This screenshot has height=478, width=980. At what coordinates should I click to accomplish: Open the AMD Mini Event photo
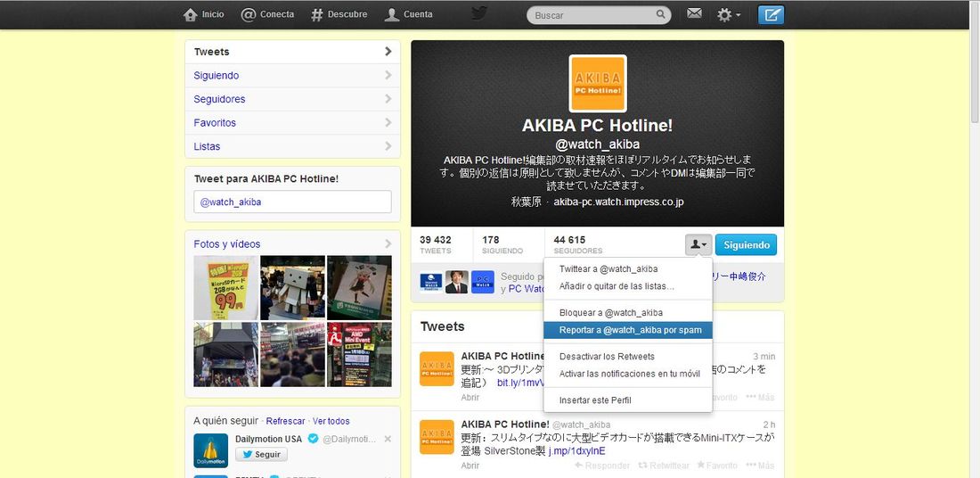click(x=359, y=355)
